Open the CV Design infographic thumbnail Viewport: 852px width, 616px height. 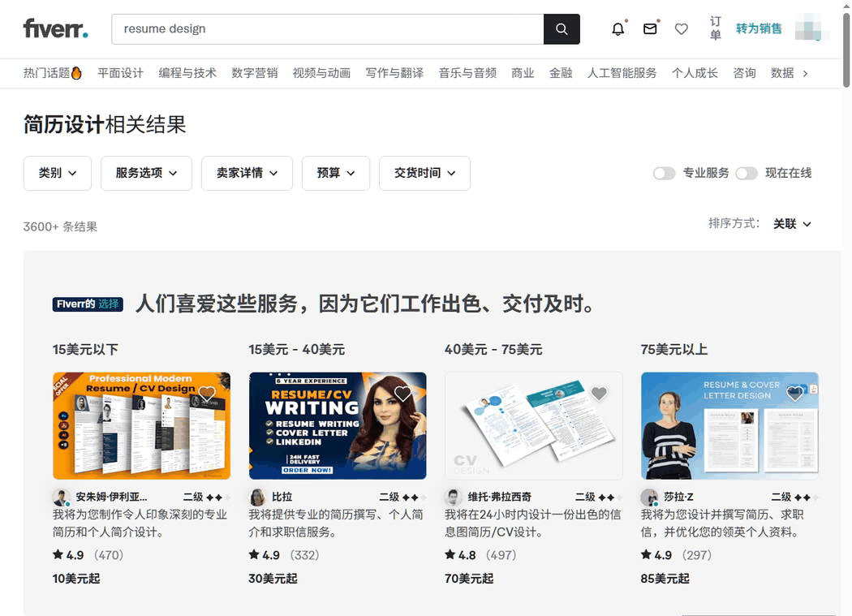(534, 426)
